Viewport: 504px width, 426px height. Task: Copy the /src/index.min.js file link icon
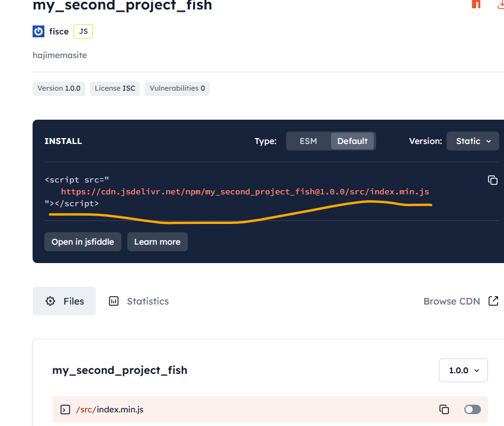pos(444,409)
